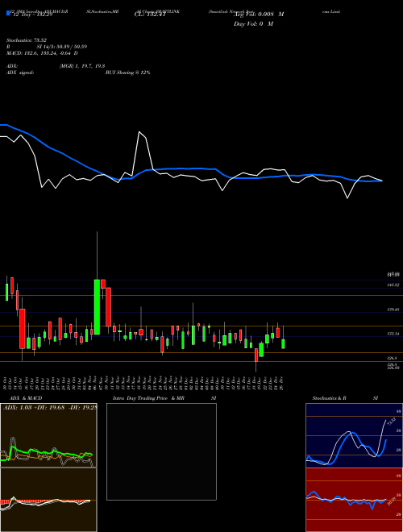Click the 133.14 price axis label
The image size is (403, 532).
pyautogui.click(x=393, y=334)
